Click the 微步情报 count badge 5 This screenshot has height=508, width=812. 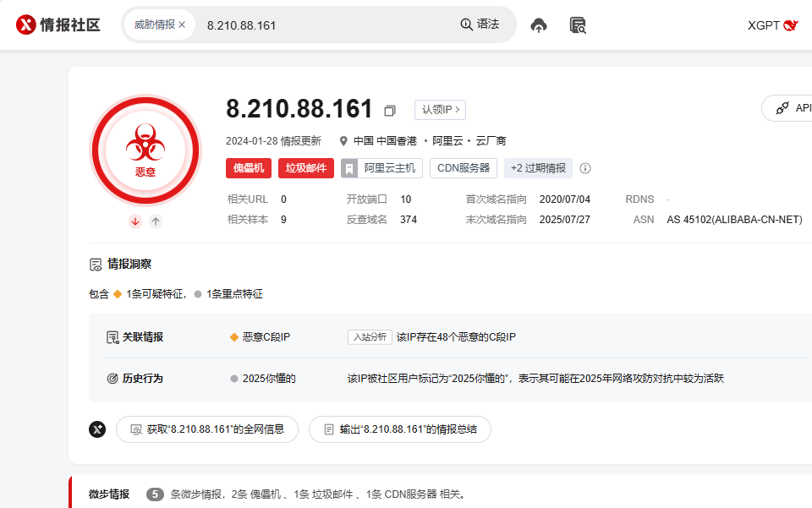(155, 494)
